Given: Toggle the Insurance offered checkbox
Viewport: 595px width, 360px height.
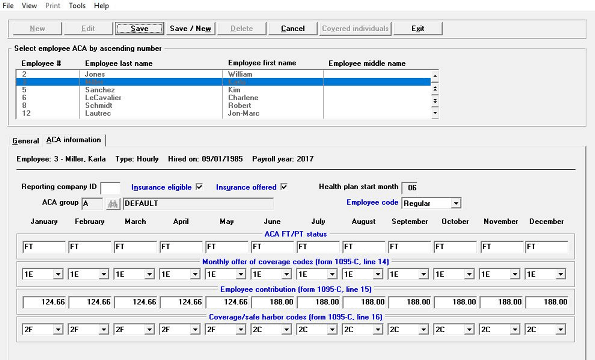Looking at the screenshot, I should [x=284, y=187].
